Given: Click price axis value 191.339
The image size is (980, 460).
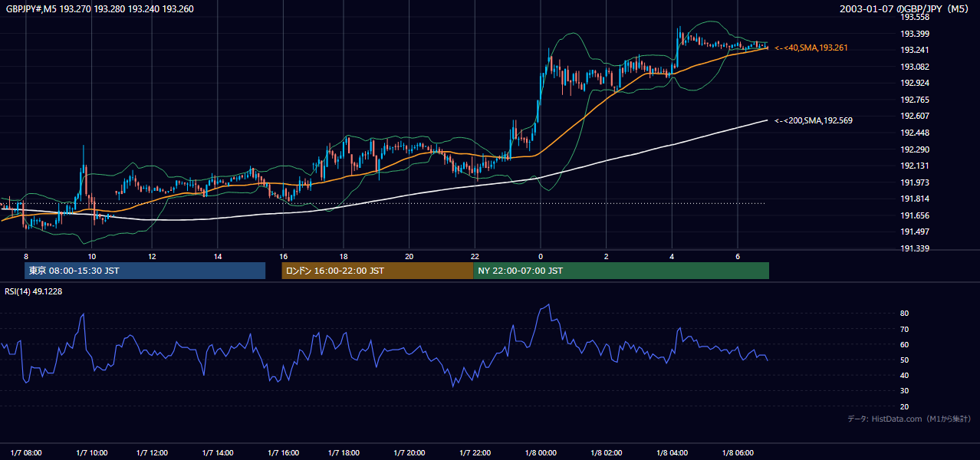Looking at the screenshot, I should coord(914,248).
